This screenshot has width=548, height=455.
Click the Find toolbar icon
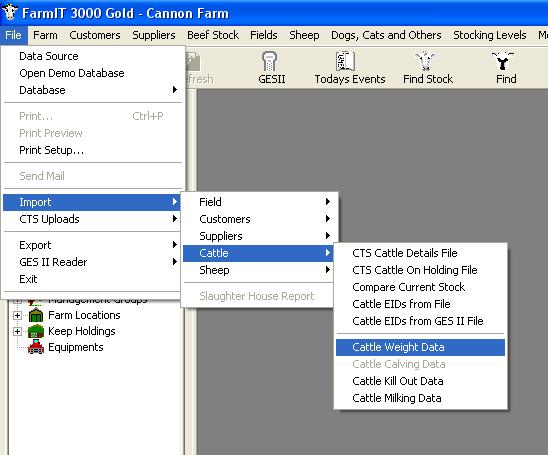[x=503, y=61]
